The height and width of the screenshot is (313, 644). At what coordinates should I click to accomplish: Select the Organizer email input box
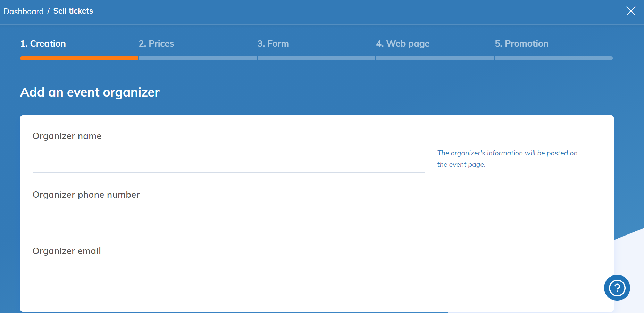pos(136,274)
